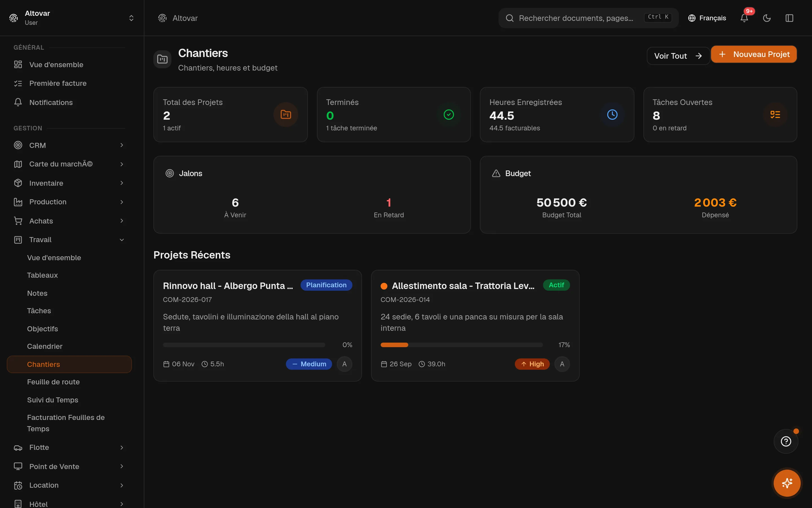Click the Flotte car icon
Screen dimensions: 812x508
pos(18,448)
